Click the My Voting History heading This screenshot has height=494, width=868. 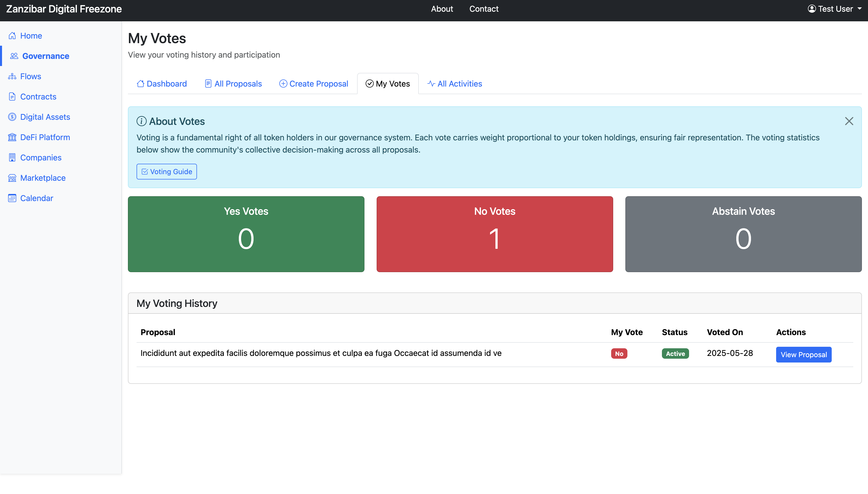(x=177, y=303)
